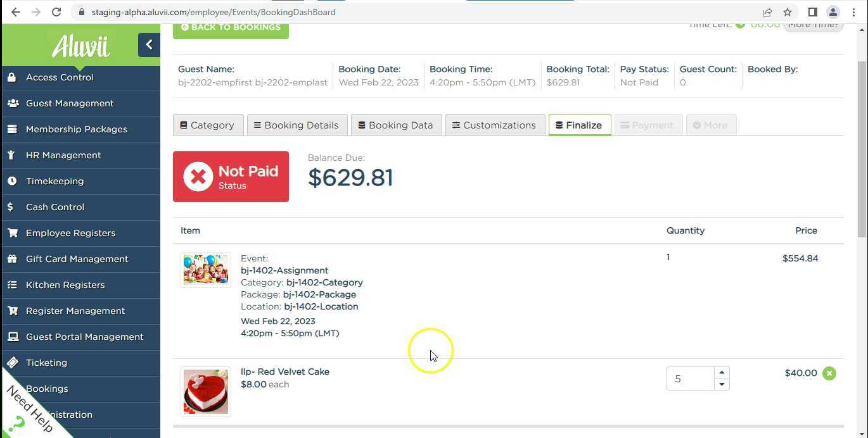Decrease cake quantity with the down arrow
Viewport: 868px width, 438px height.
[722, 384]
